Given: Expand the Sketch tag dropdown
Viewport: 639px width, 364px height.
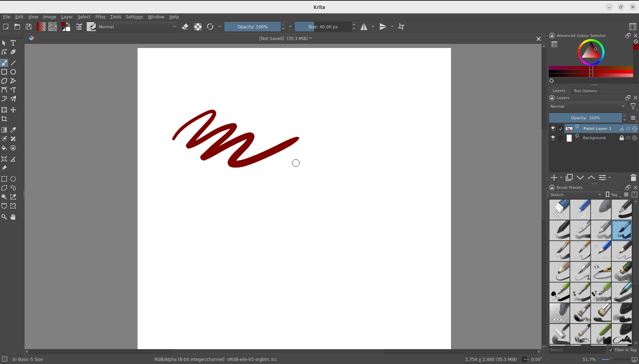Looking at the screenshot, I should click(576, 195).
